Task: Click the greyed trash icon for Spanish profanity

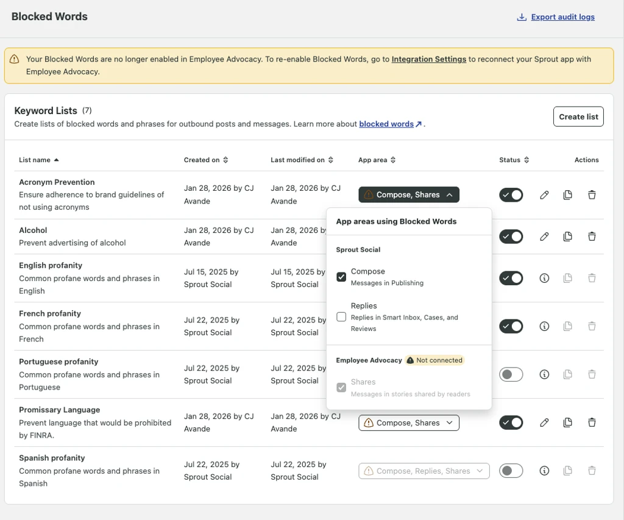Action: pyautogui.click(x=592, y=471)
